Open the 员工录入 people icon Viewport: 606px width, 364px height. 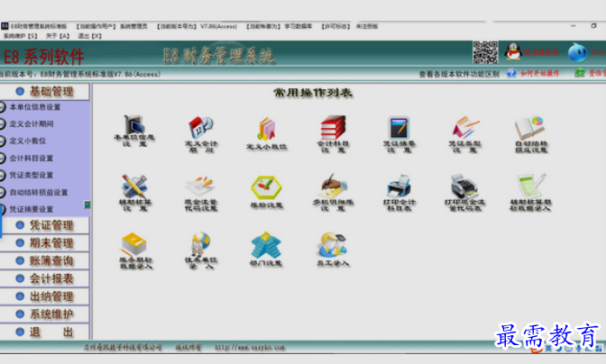[x=333, y=249]
